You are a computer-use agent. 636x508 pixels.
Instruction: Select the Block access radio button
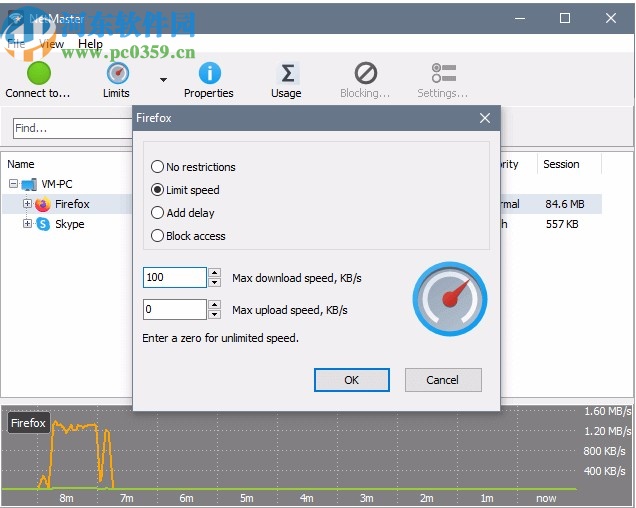[x=157, y=236]
